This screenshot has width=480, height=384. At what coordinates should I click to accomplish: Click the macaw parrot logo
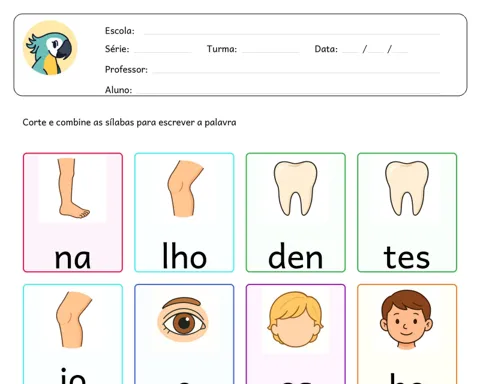pos(50,48)
